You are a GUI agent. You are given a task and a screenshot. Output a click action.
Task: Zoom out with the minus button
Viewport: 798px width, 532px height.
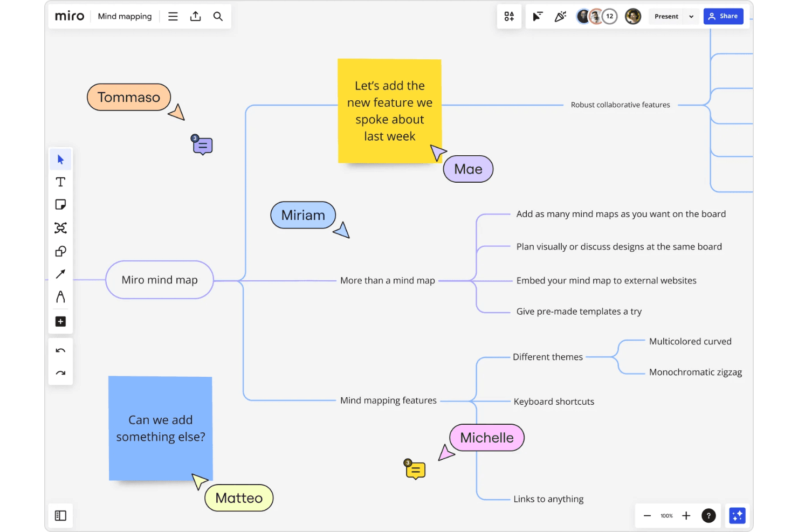(647, 516)
